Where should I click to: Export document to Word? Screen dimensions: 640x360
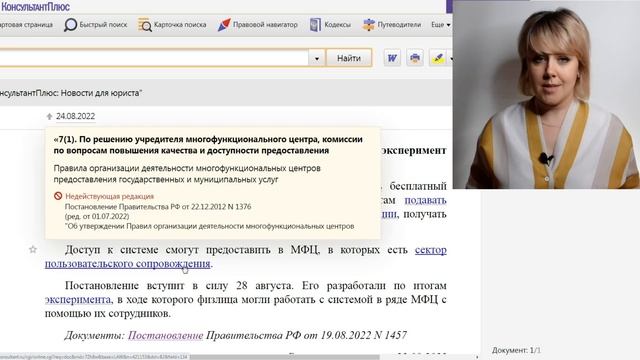tap(392, 58)
